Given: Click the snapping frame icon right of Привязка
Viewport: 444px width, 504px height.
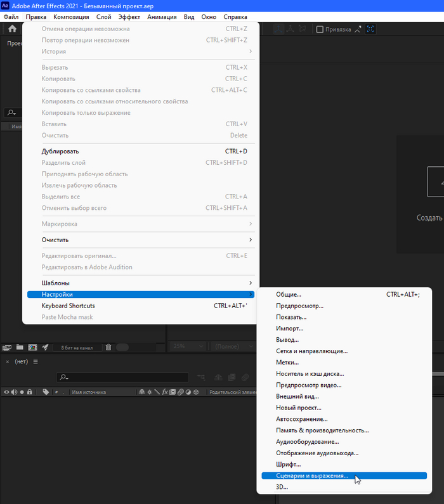Looking at the screenshot, I should tap(370, 29).
